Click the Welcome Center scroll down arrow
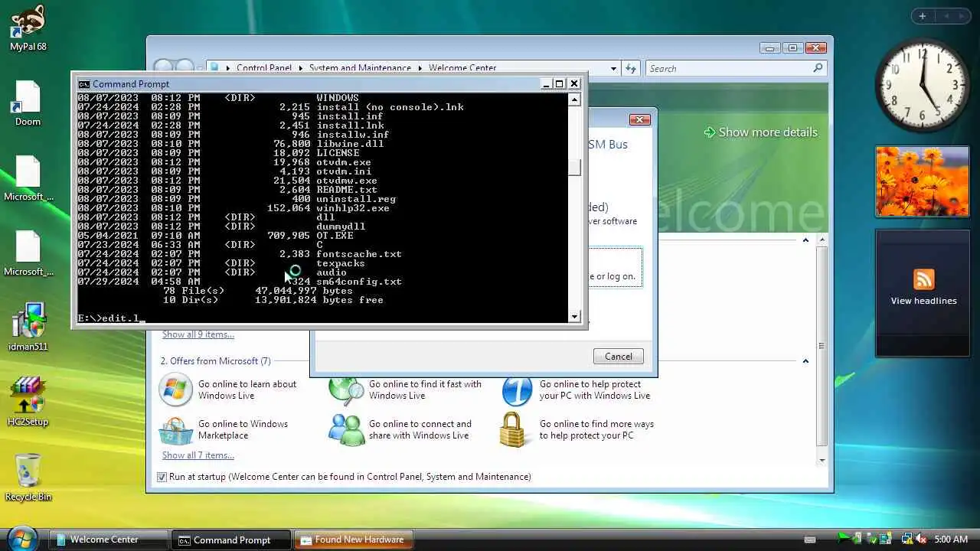Screen dimensions: 980x551 pos(822,461)
